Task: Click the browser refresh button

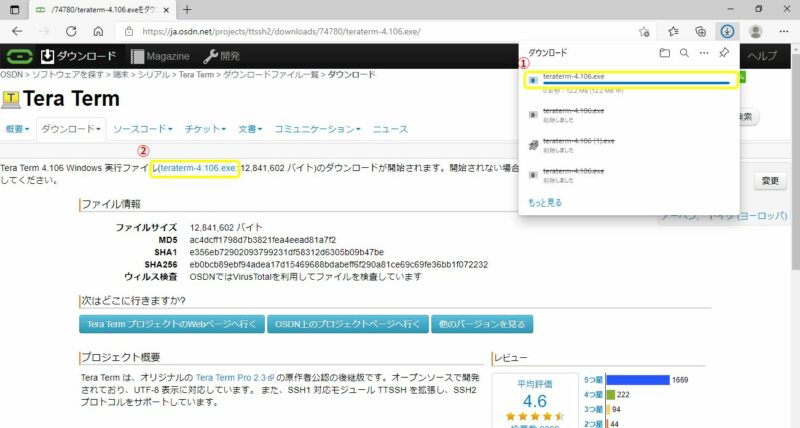Action: click(71, 31)
